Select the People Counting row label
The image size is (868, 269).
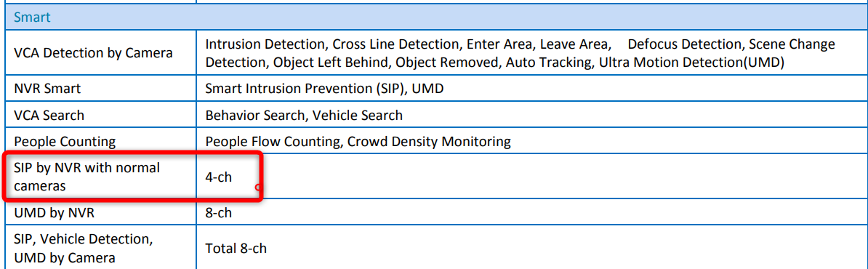click(65, 142)
